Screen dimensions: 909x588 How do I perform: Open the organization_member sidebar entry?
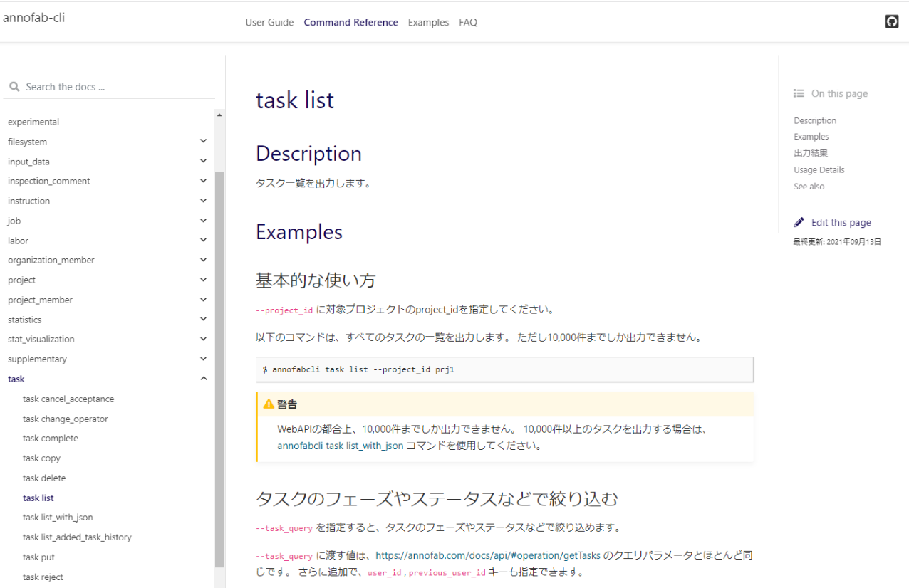51,260
